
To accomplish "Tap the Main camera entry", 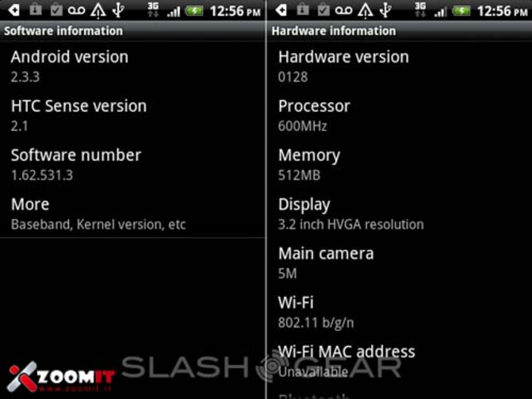I will 400,263.
